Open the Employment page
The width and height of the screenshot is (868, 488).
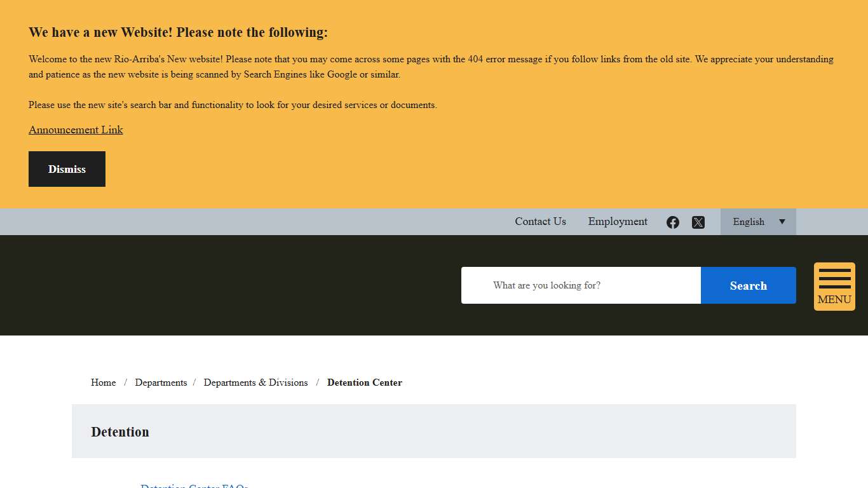(x=618, y=222)
